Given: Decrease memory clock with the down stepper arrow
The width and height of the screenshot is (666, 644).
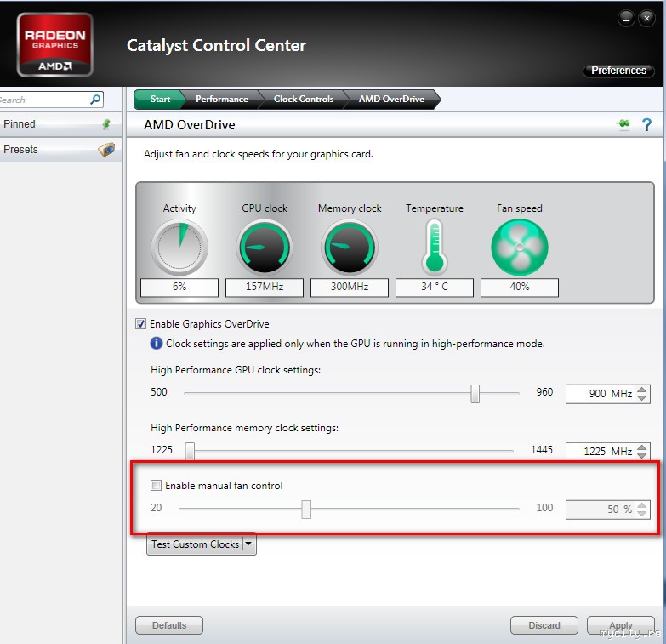Looking at the screenshot, I should coord(642,455).
